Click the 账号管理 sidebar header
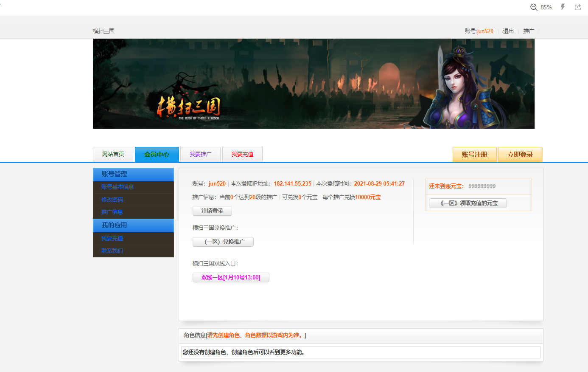The image size is (588, 372). [133, 175]
